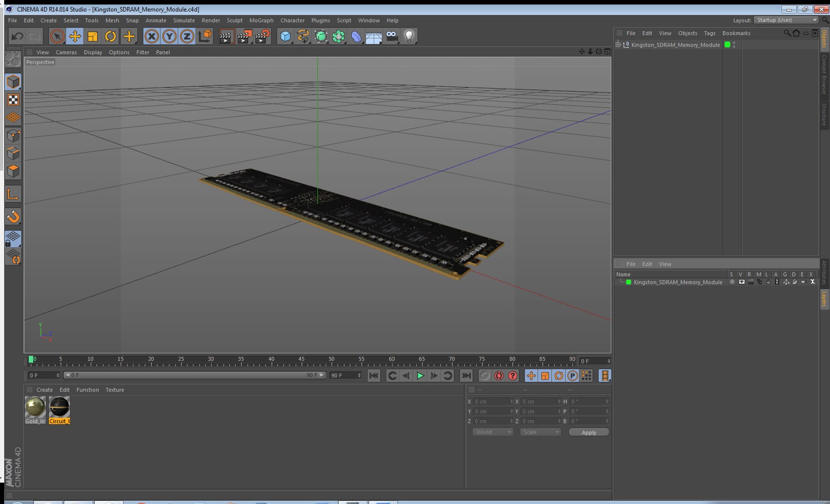The height and width of the screenshot is (504, 830).
Task: Toggle position keyframe recording
Action: pos(531,376)
